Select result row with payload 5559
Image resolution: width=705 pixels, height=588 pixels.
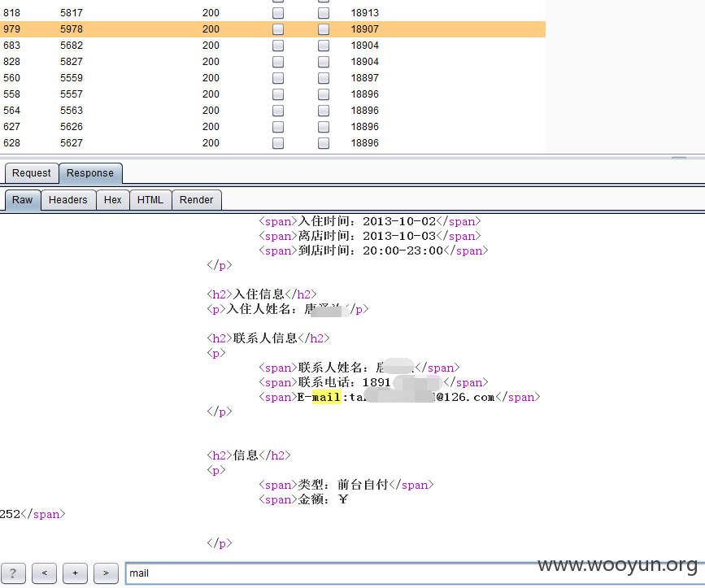click(x=273, y=78)
